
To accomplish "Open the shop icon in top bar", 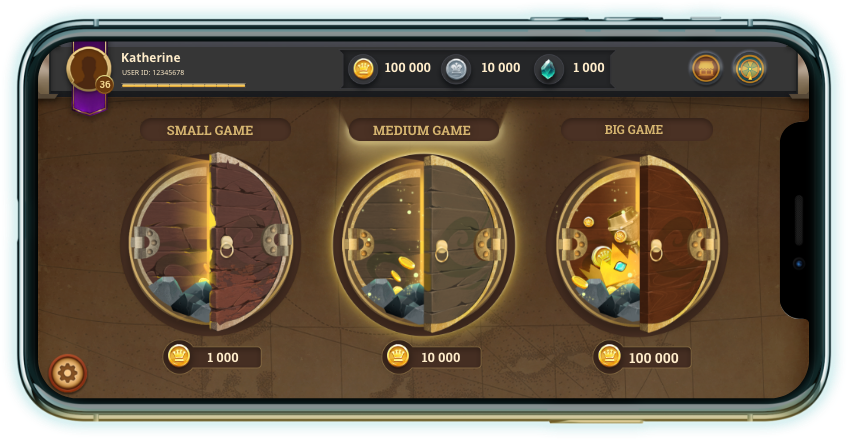I will pos(706,69).
